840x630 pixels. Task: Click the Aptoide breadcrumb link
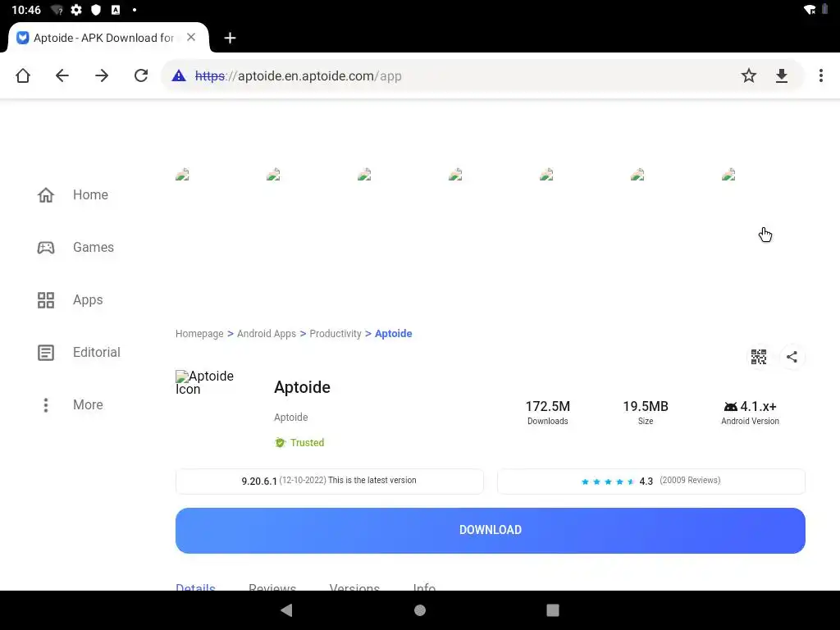click(x=393, y=333)
